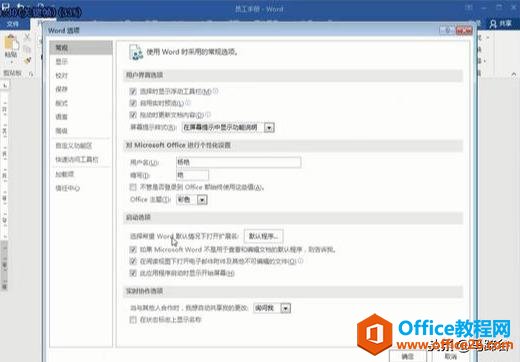Collapse the ribbon with the up chevron
520x362 pixels.
tap(514, 75)
